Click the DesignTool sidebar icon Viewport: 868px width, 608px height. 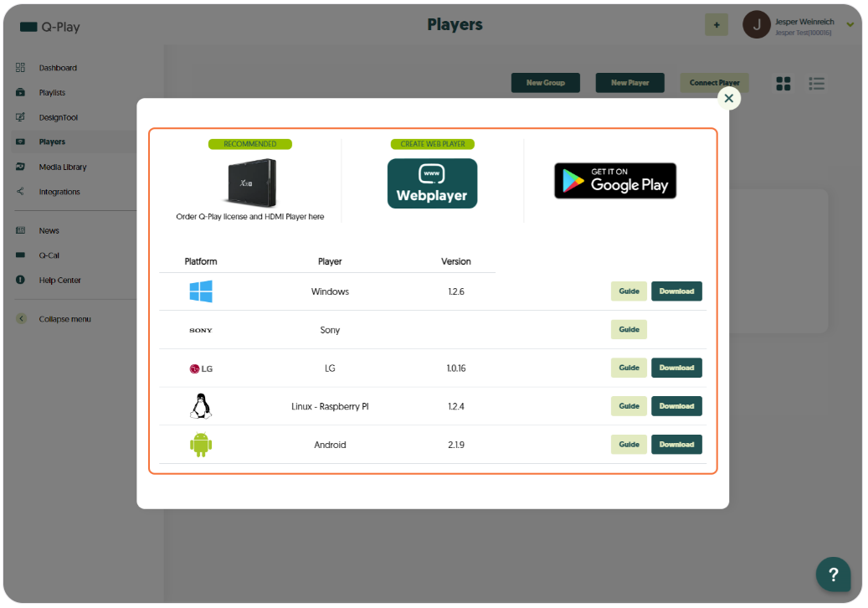[20, 117]
